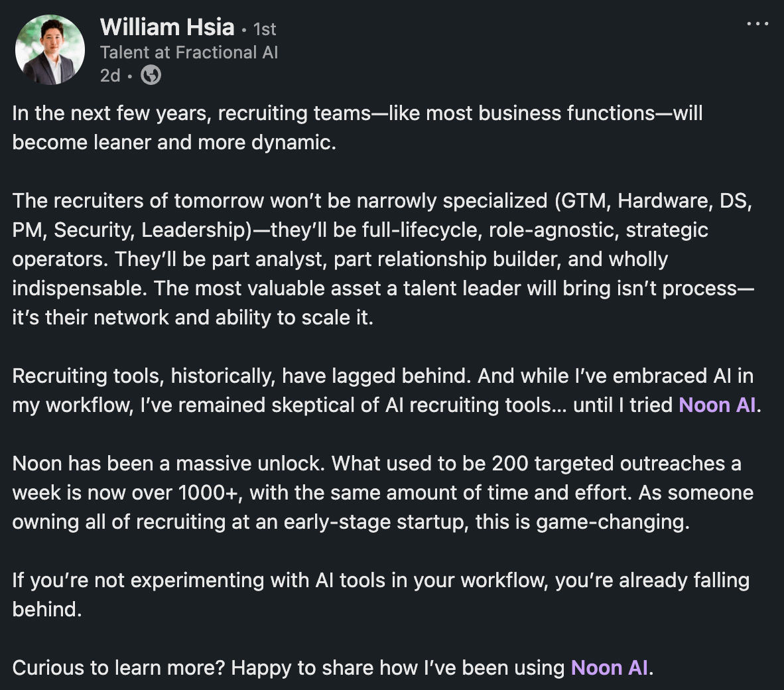Click the text "If you're not experimenting"

[x=137, y=581]
